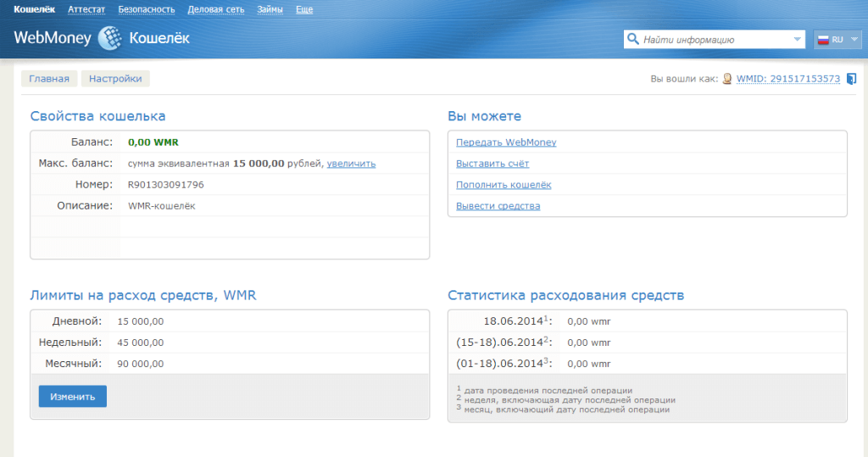Click the blue logout door icon
868x457 pixels.
point(851,79)
